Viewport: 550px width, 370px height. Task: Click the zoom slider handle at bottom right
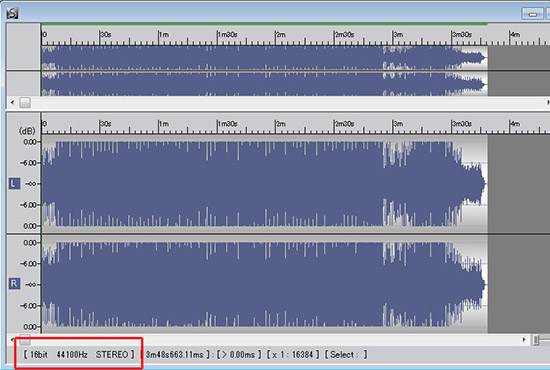[x=536, y=340]
